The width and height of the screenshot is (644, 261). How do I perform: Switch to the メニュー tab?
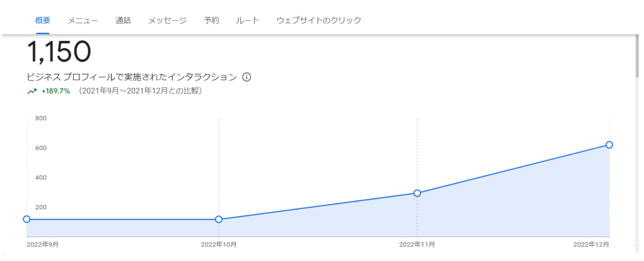(82, 20)
